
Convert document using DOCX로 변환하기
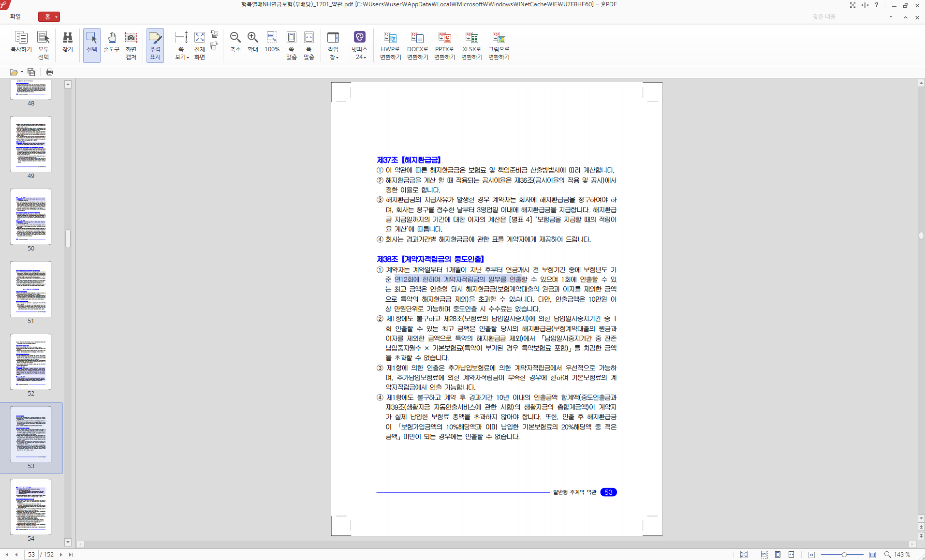(x=417, y=45)
